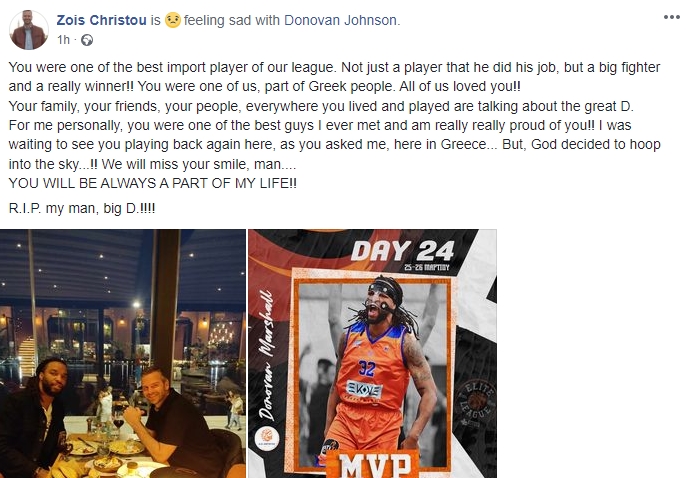The height and width of the screenshot is (478, 686).
Task: Open Zois Christou's profile picture avatar
Action: 29,30
